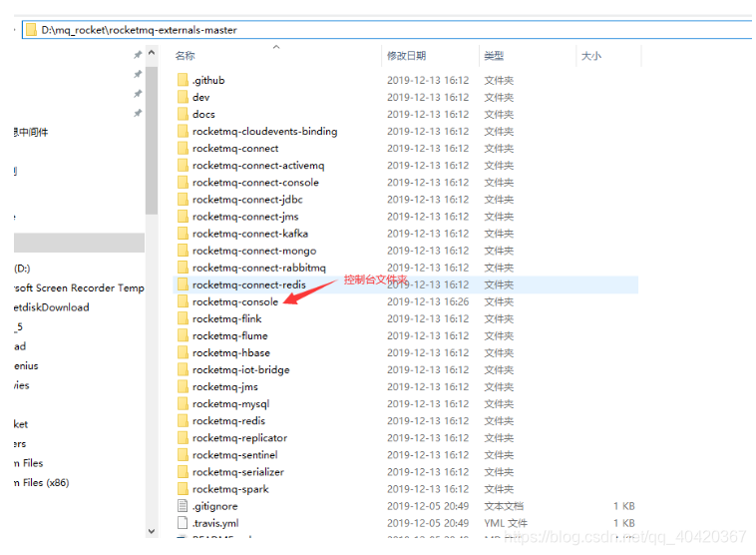The image size is (756, 555).
Task: Click the rocketmq-iot-bridge folder icon
Action: pyautogui.click(x=183, y=369)
